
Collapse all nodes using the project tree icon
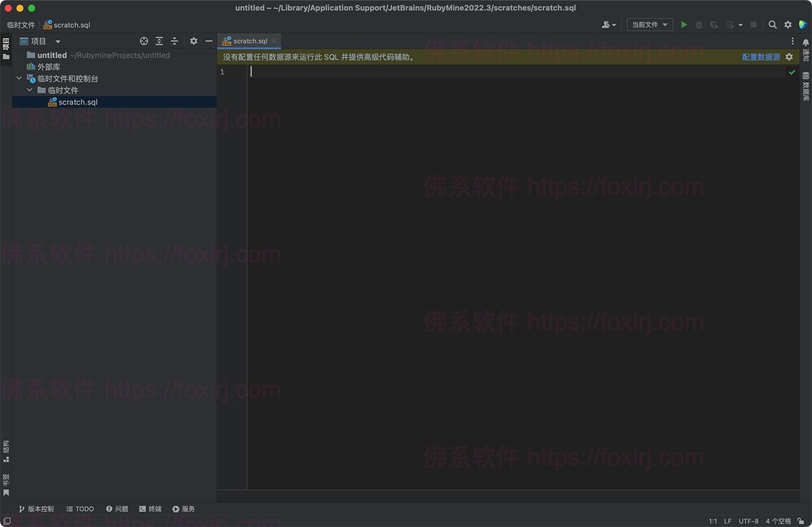pos(174,41)
